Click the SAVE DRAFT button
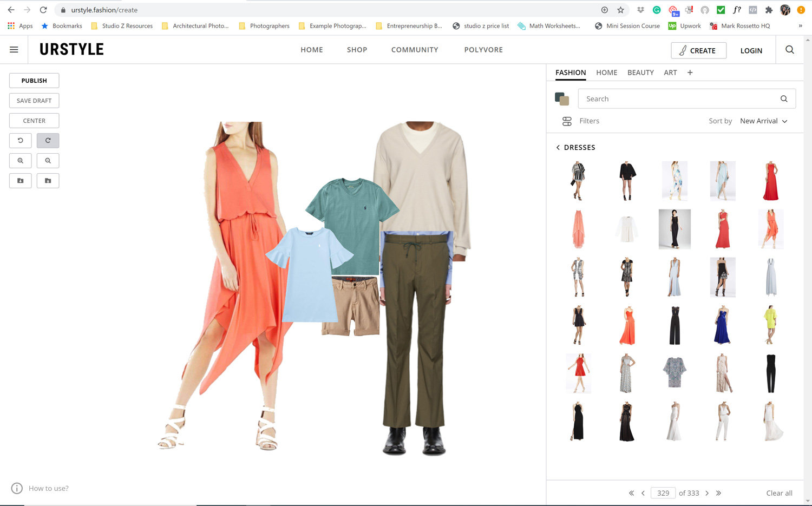Image resolution: width=812 pixels, height=506 pixels. [x=34, y=101]
